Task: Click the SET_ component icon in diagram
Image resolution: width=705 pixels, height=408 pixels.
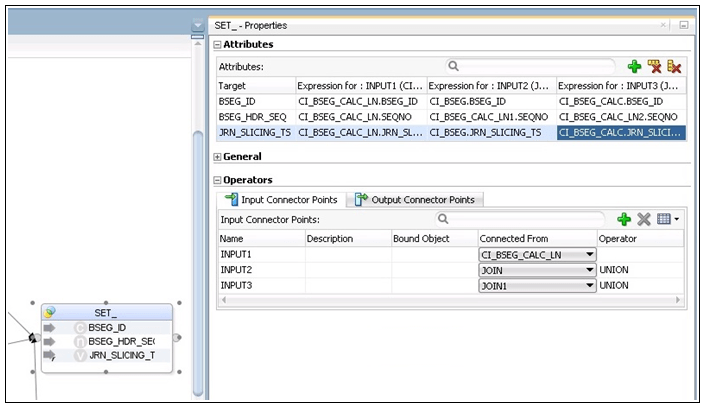Action: [x=50, y=312]
